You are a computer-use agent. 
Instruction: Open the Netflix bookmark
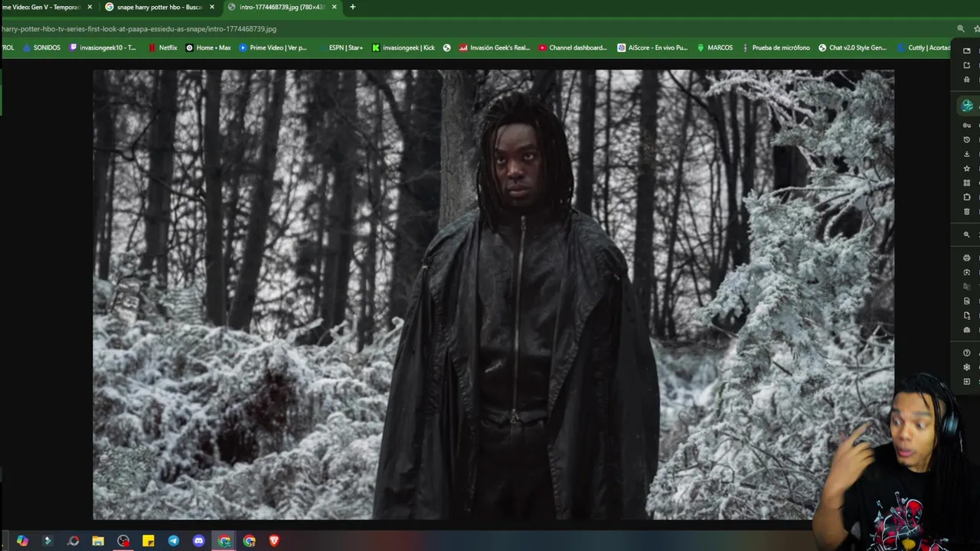[x=162, y=47]
